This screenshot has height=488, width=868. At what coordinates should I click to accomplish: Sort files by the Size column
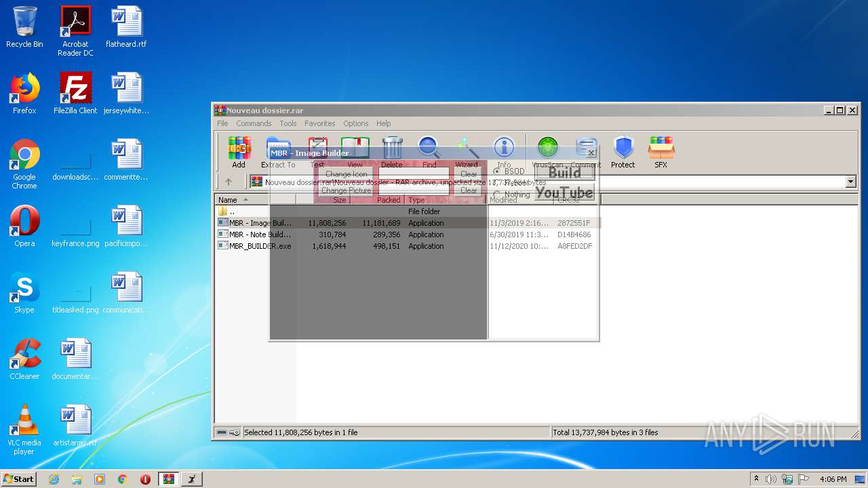point(323,200)
